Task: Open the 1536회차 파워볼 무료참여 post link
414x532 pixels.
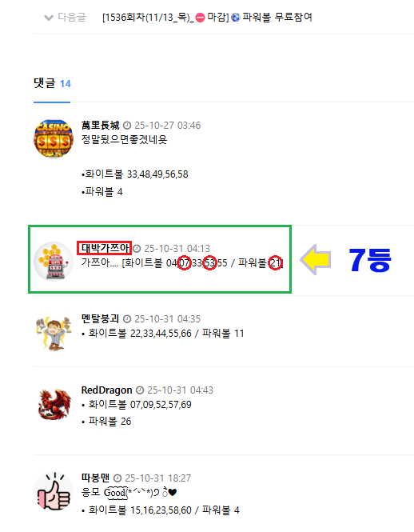Action: (x=207, y=17)
